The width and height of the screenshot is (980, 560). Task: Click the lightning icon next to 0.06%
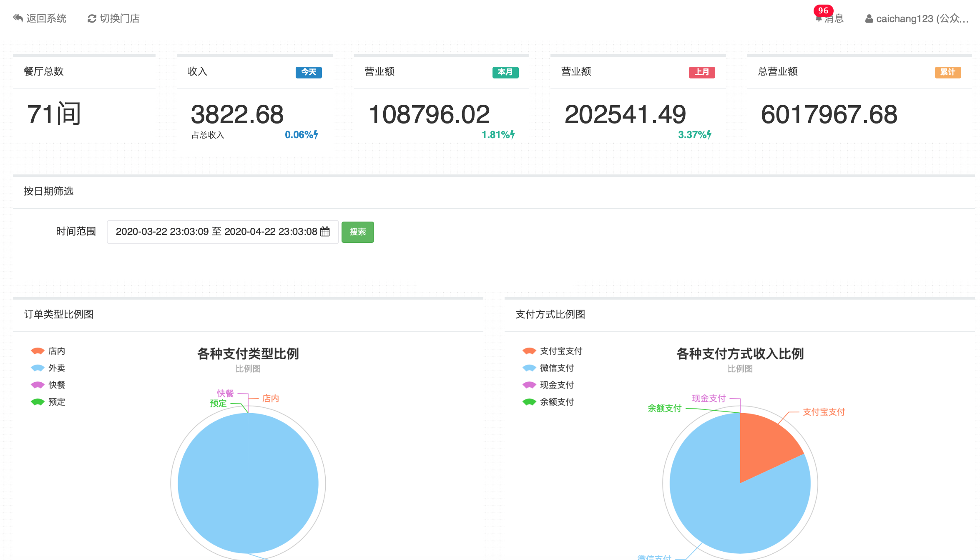click(x=316, y=134)
